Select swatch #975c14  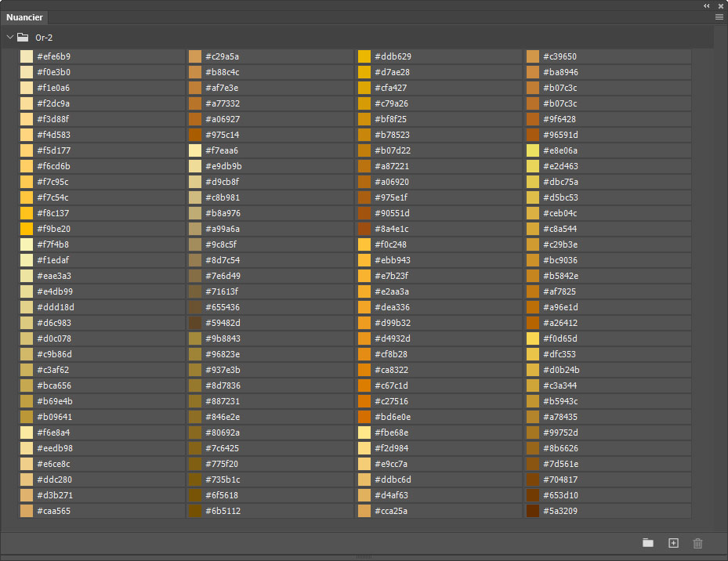click(195, 135)
